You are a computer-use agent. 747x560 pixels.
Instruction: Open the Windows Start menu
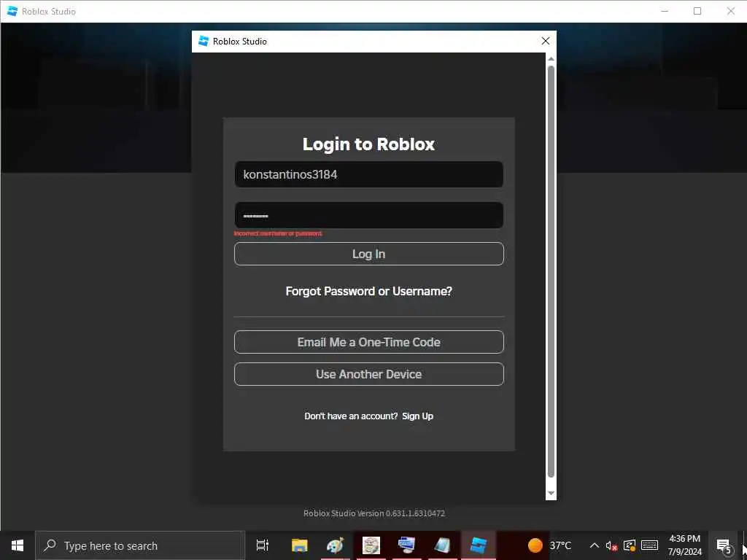(18, 545)
